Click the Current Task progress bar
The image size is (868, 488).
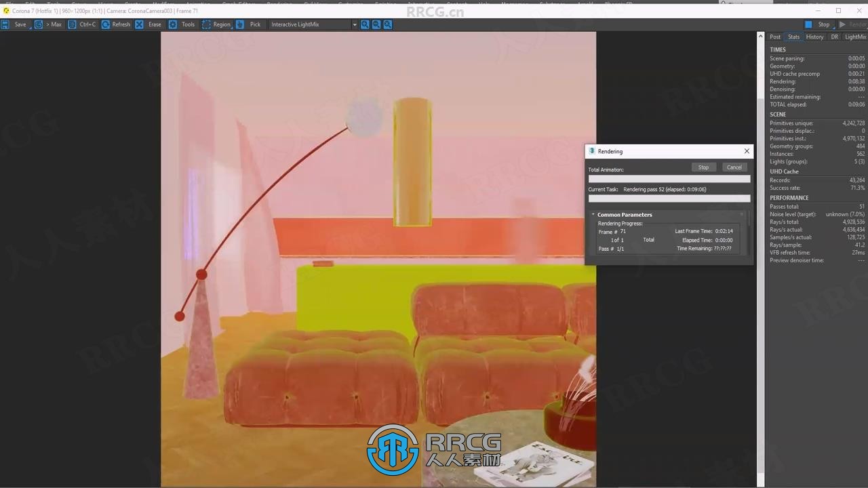pos(669,199)
